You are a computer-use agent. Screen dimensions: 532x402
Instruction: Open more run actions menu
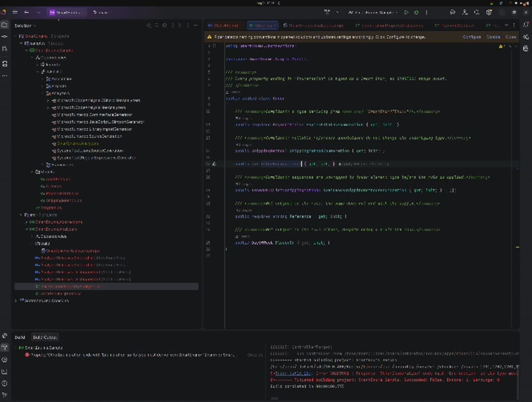click(426, 12)
